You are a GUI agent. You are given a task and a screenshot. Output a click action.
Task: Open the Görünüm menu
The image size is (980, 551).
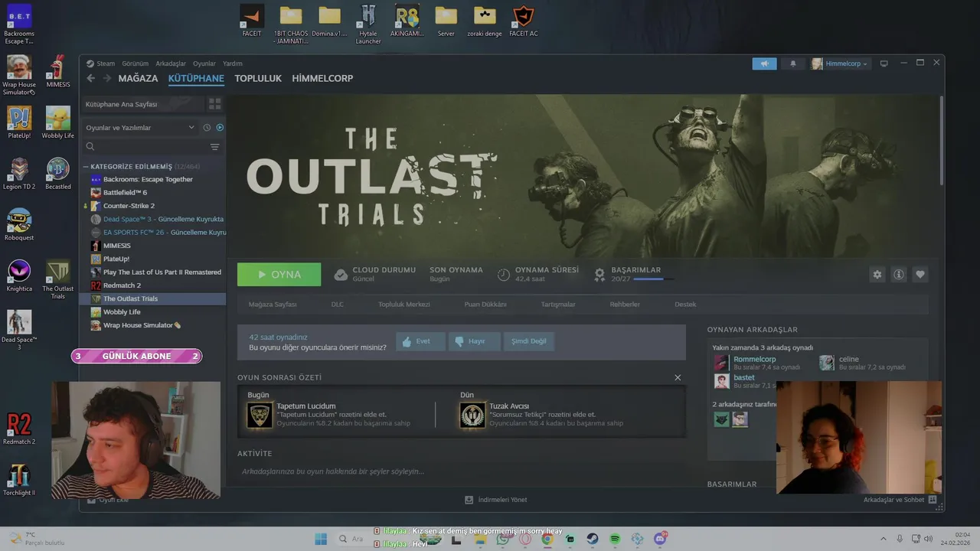pyautogui.click(x=135, y=64)
